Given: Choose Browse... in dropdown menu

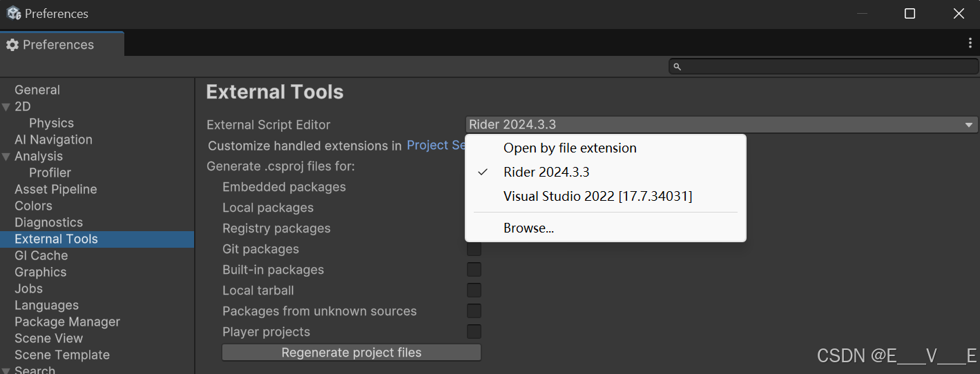Looking at the screenshot, I should pyautogui.click(x=606, y=228).
